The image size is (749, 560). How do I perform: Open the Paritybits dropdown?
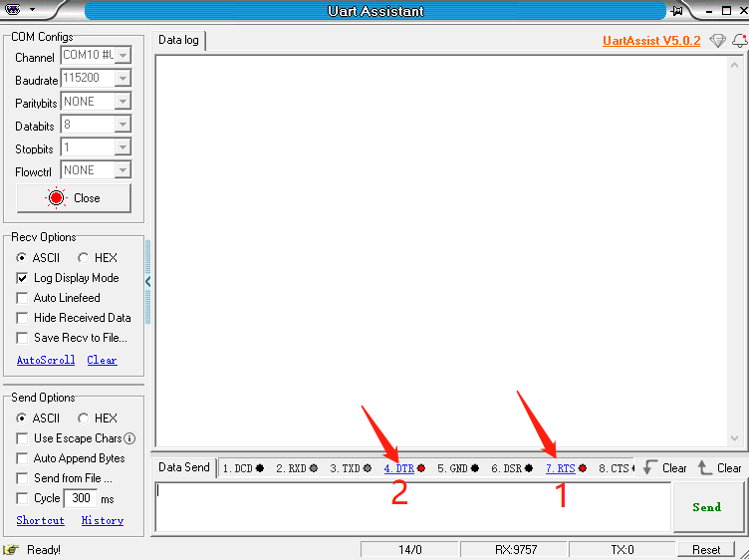tap(123, 102)
